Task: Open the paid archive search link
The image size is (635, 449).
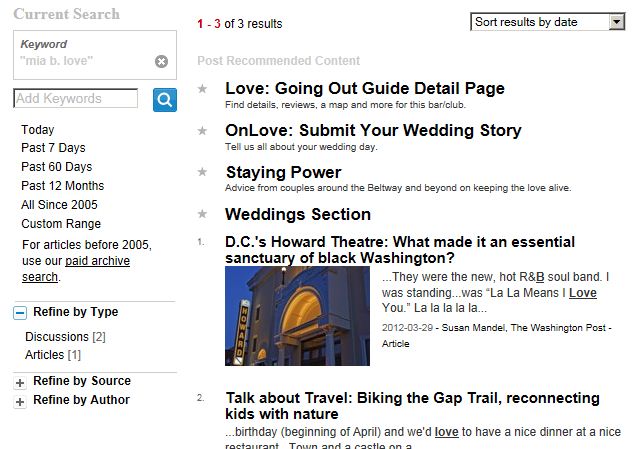Action: [76, 269]
